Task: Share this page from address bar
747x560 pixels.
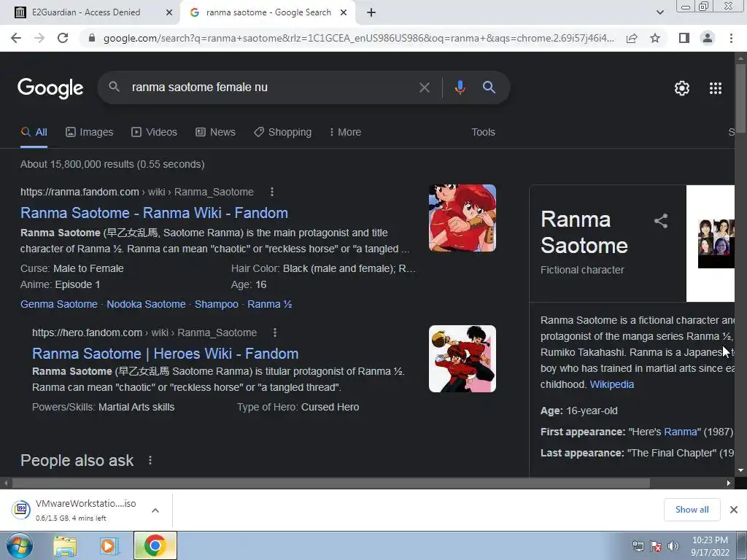Action: coord(632,38)
